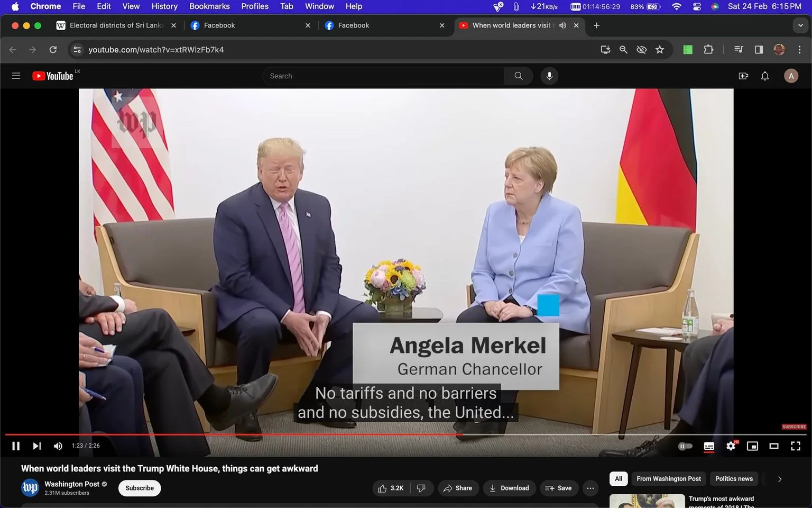Screen dimensions: 812x508
Task: Toggle the Chrome side panel
Action: pos(759,50)
